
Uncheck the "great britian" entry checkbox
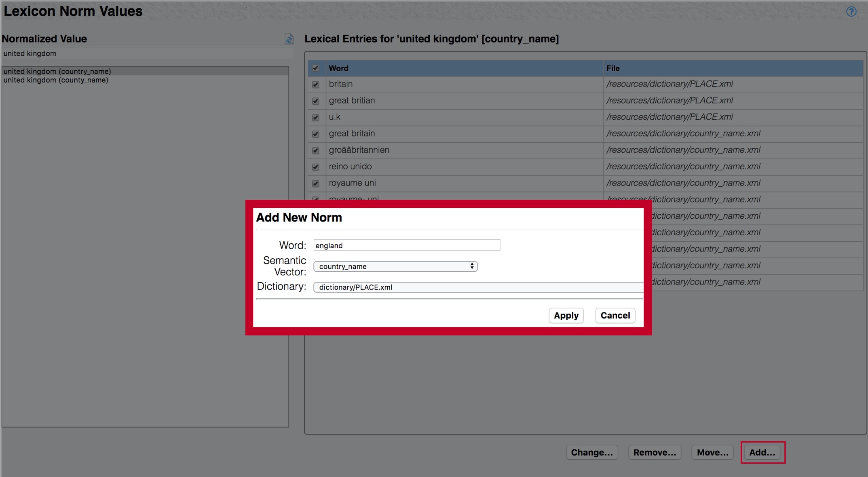(x=316, y=101)
